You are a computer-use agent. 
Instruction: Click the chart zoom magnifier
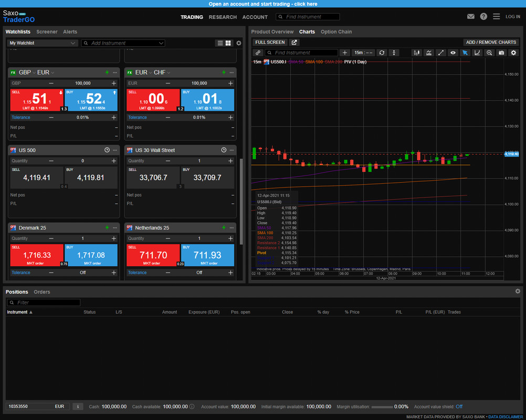(x=489, y=52)
